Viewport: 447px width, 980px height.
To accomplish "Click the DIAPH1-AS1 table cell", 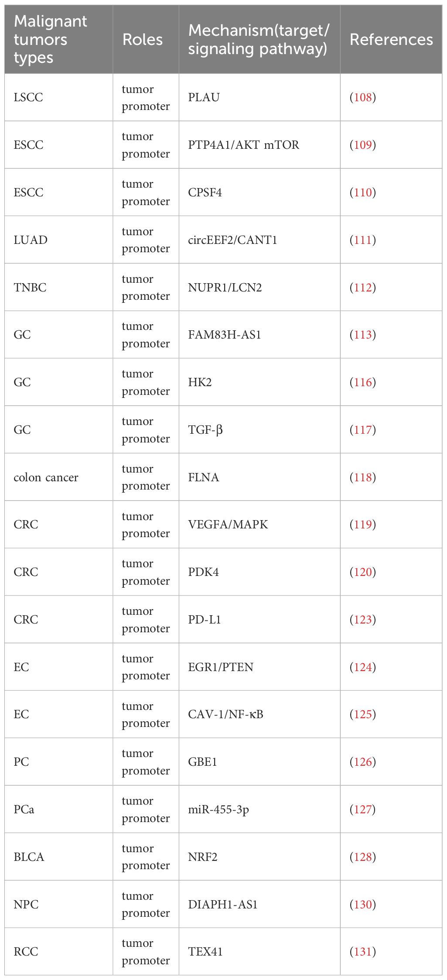I will coord(223,904).
